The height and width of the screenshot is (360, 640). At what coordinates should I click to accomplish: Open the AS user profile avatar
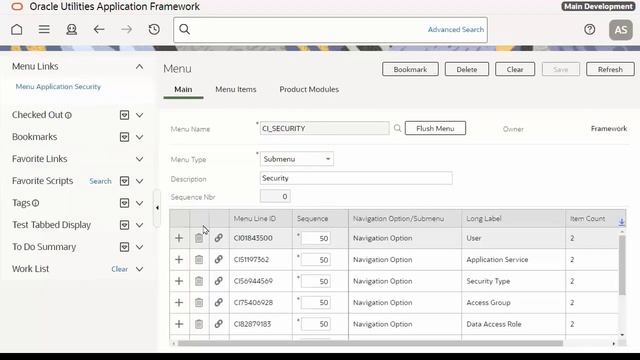click(621, 30)
